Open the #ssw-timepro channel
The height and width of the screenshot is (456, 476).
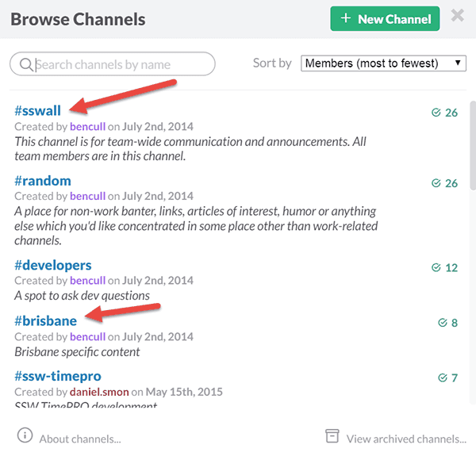[58, 376]
